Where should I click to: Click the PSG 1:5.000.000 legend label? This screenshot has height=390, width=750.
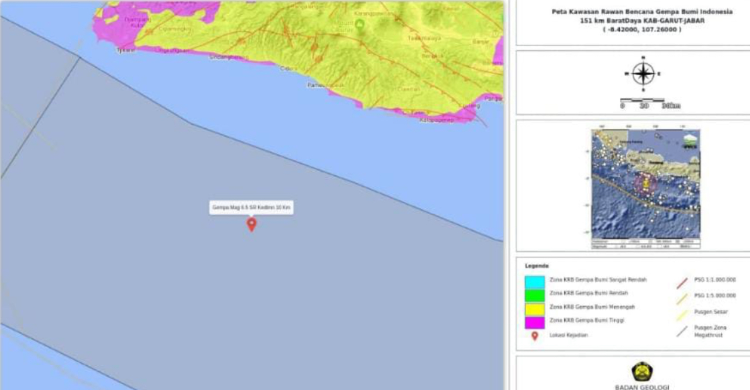pos(715,295)
